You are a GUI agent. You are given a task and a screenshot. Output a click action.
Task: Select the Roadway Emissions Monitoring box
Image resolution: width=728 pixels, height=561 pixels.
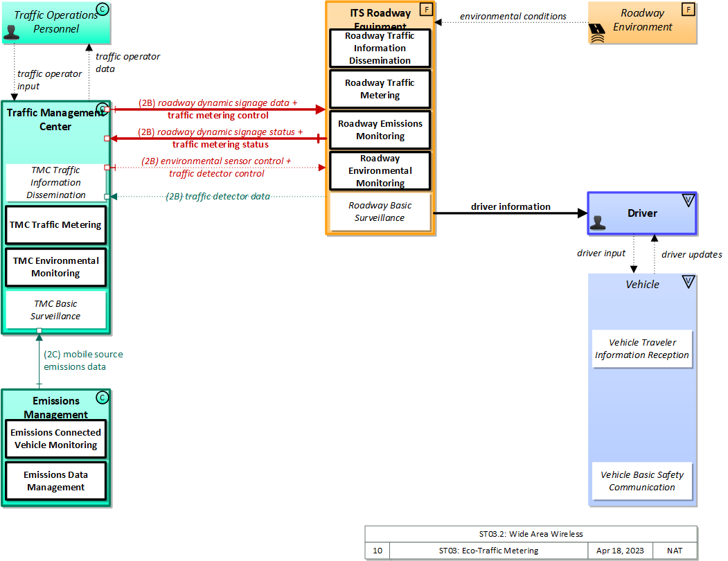click(380, 130)
